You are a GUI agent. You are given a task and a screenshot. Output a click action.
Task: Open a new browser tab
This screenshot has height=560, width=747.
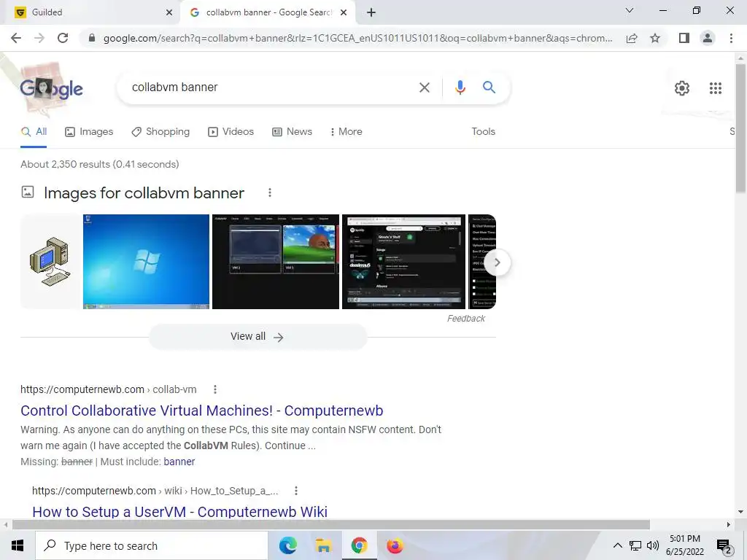[371, 12]
